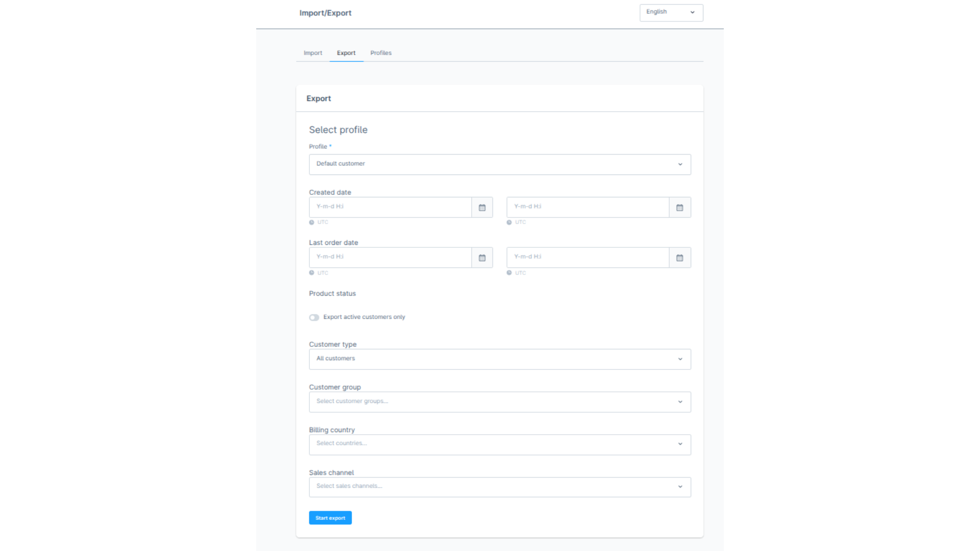Viewport: 980px width, 551px height.
Task: Open the English language selector
Action: pos(671,12)
